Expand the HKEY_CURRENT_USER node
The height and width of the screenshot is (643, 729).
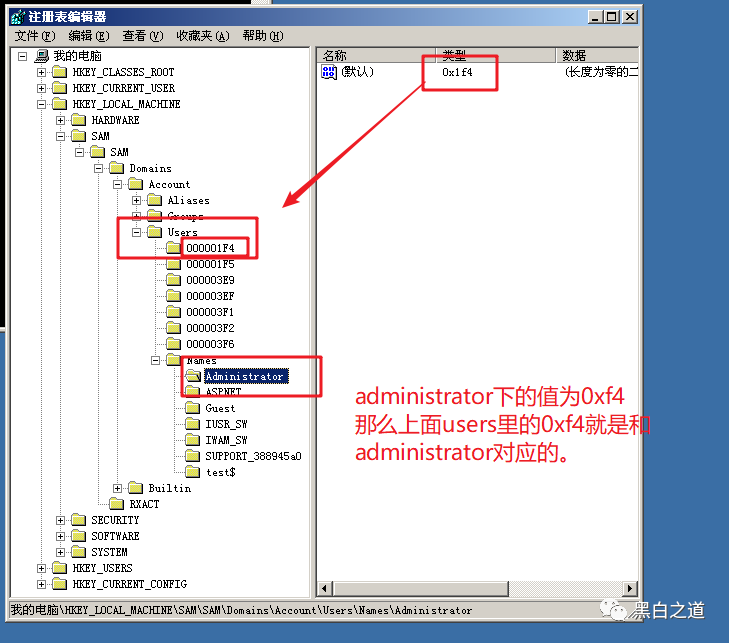pos(41,88)
